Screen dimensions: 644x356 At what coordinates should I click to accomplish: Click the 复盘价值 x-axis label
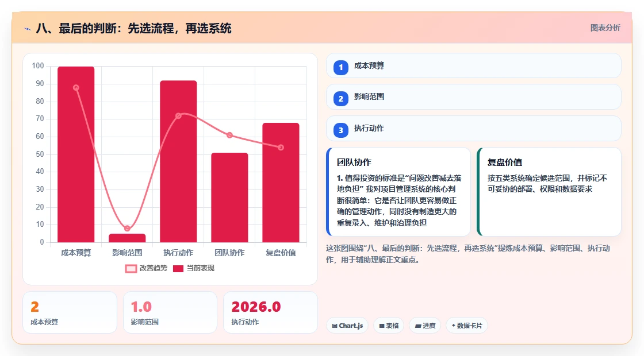click(x=281, y=253)
